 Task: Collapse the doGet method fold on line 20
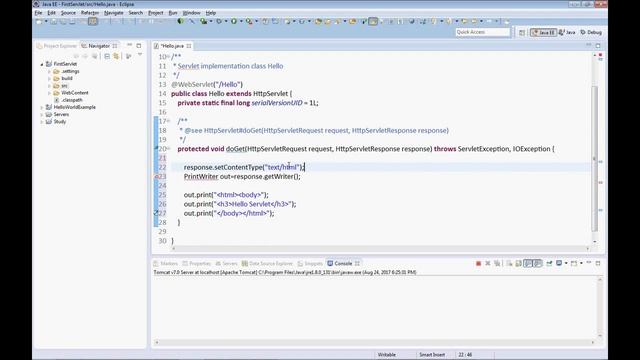pos(169,149)
